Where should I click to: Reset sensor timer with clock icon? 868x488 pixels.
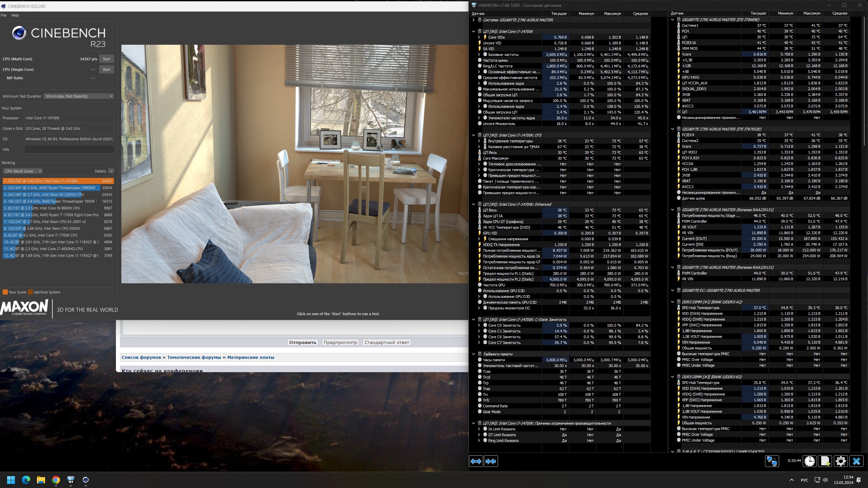pos(810,461)
